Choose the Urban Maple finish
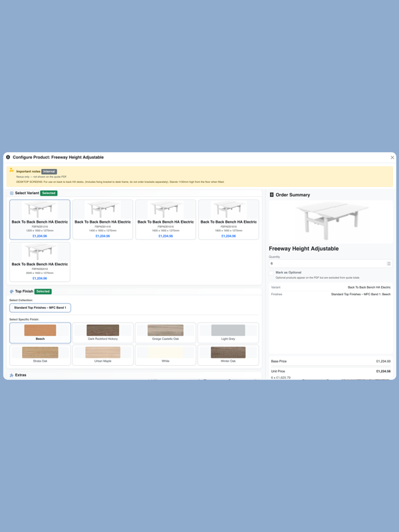 click(x=102, y=354)
